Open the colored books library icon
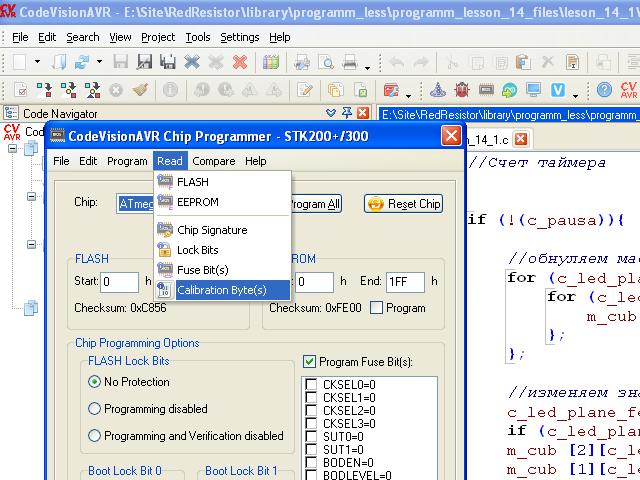Image resolution: width=640 pixels, height=480 pixels. click(271, 62)
